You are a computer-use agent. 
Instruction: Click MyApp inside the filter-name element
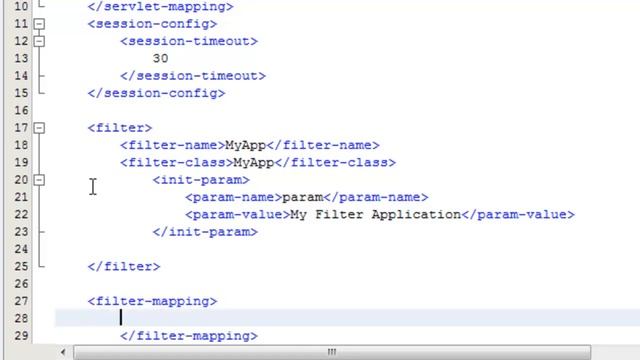pyautogui.click(x=246, y=145)
